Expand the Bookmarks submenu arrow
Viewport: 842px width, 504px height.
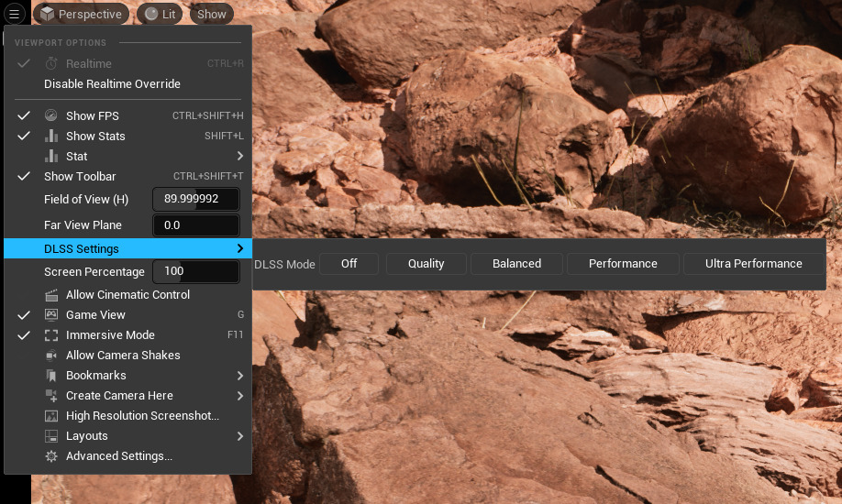click(239, 375)
